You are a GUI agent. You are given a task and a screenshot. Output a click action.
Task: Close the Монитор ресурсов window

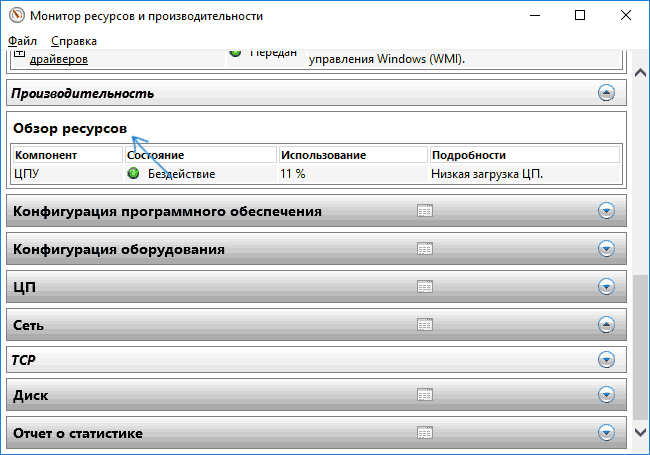tap(626, 15)
